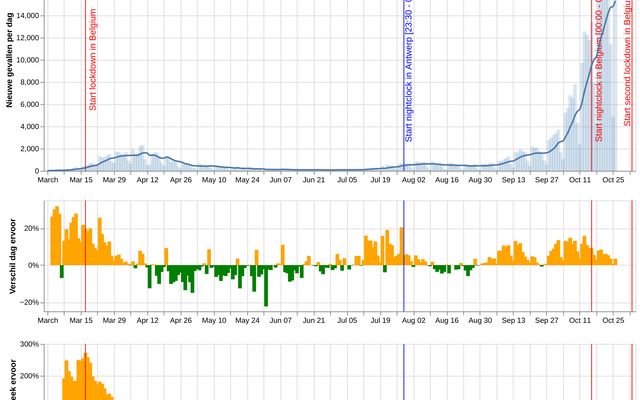Click the 'March' label under the middle chart

(x=47, y=321)
